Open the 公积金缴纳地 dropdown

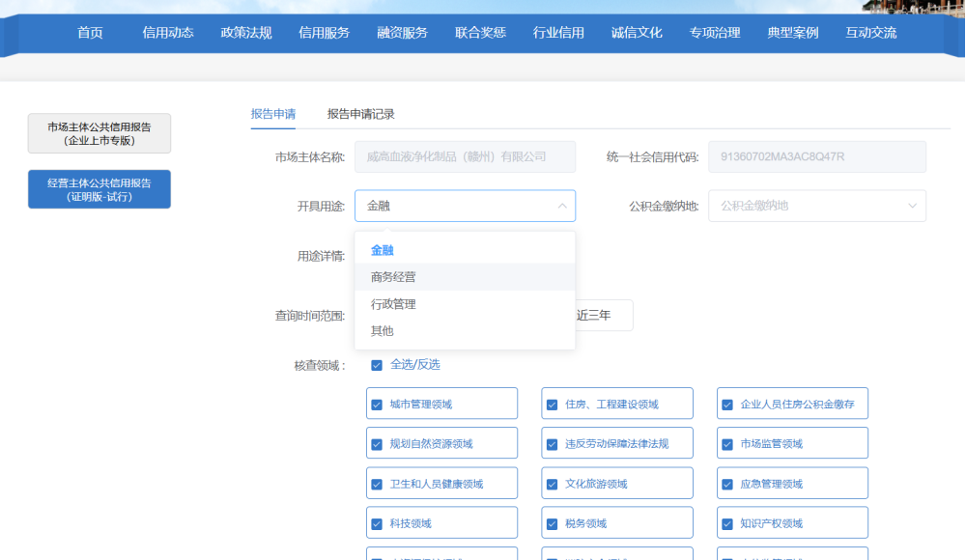tap(816, 206)
